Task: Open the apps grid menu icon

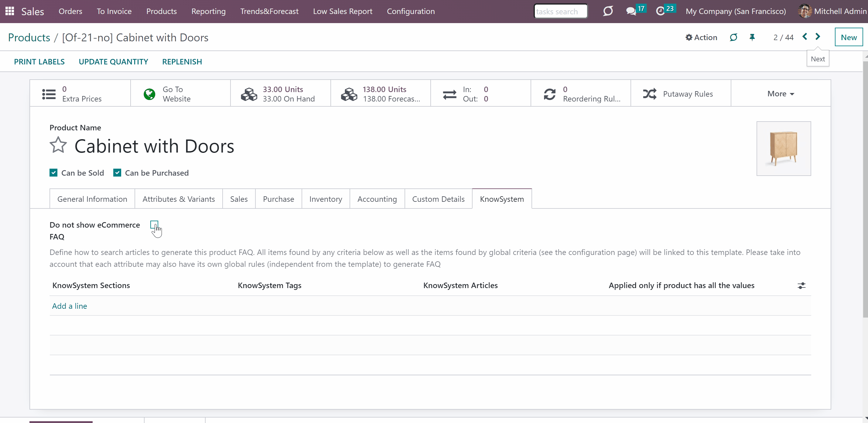Action: pyautogui.click(x=9, y=11)
